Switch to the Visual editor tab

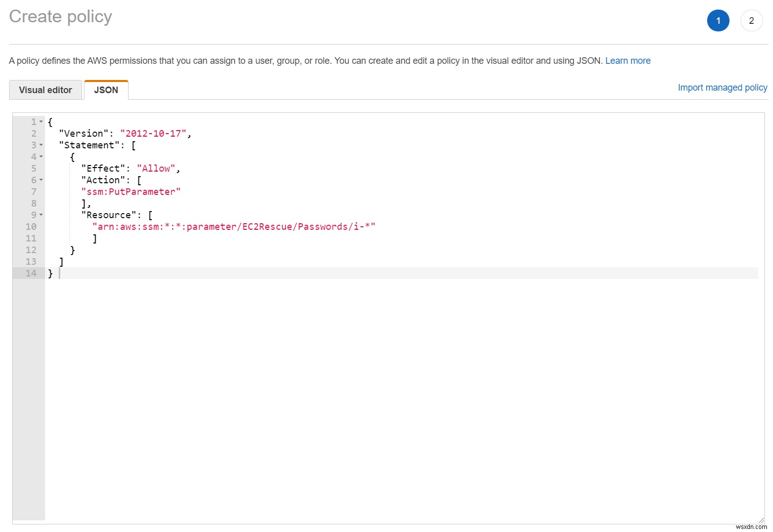(45, 90)
